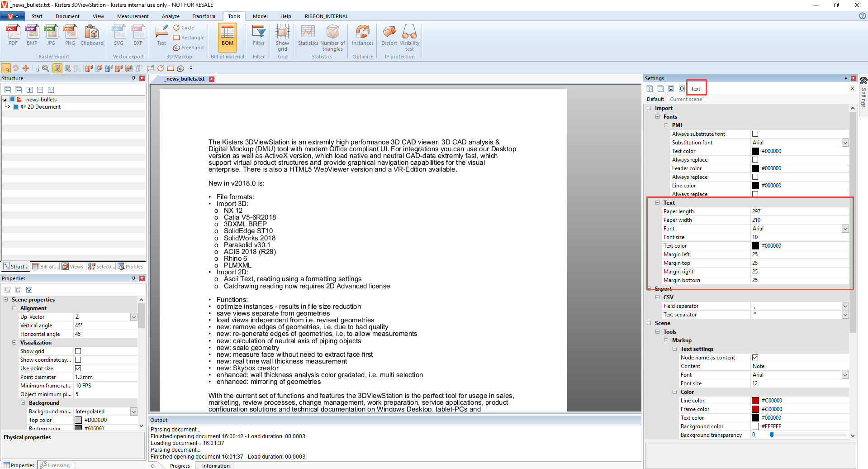868x469 pixels.
Task: Click Number of triangles icon
Action: pos(332,38)
